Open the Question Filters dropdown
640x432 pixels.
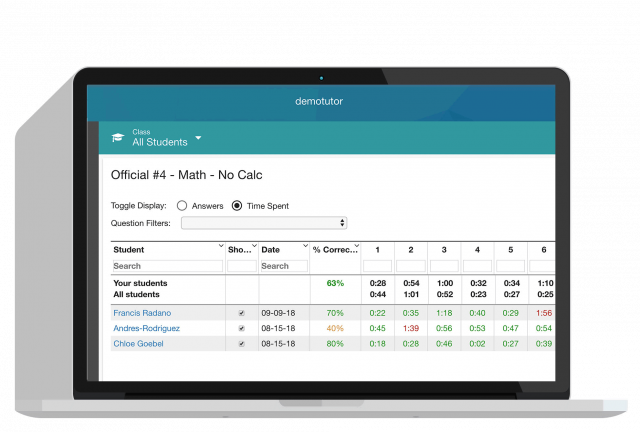click(x=264, y=223)
